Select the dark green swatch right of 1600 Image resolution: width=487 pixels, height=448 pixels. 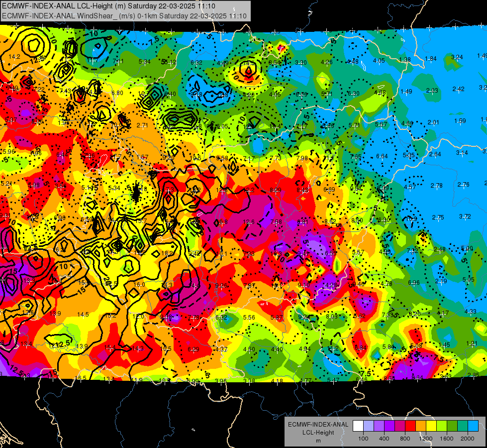coord(452,426)
